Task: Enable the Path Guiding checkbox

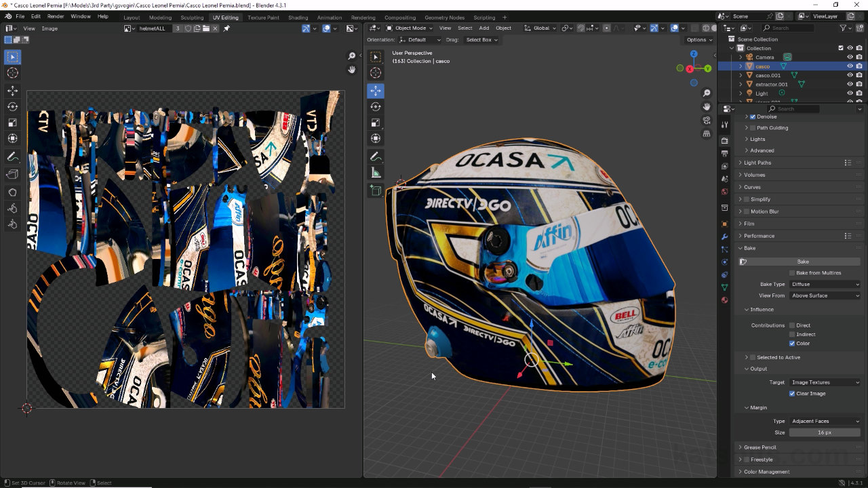Action: pyautogui.click(x=753, y=127)
